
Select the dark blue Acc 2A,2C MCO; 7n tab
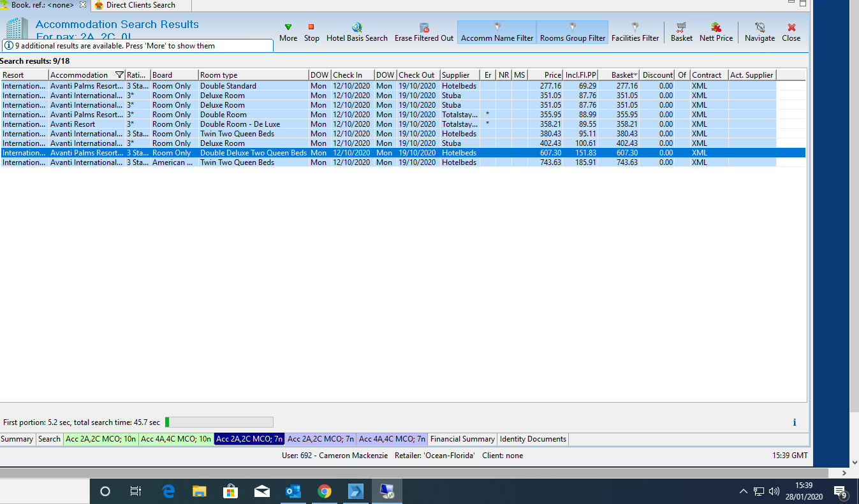(249, 439)
